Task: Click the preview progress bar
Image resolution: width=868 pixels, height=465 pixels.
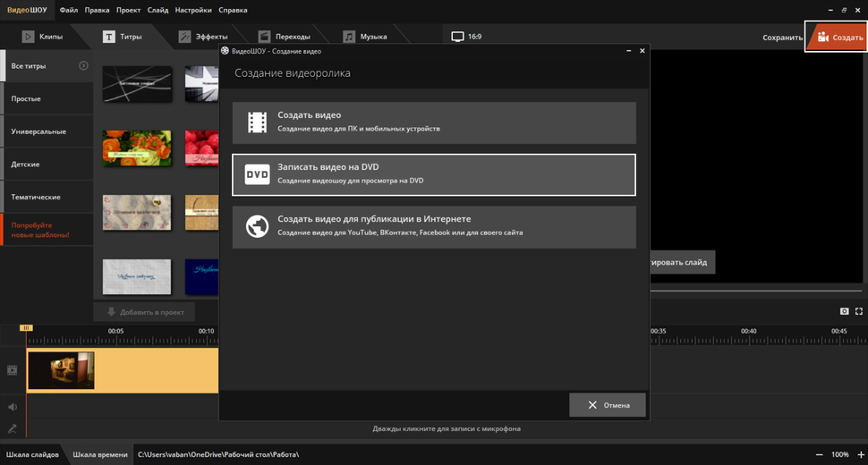Action: [755, 291]
